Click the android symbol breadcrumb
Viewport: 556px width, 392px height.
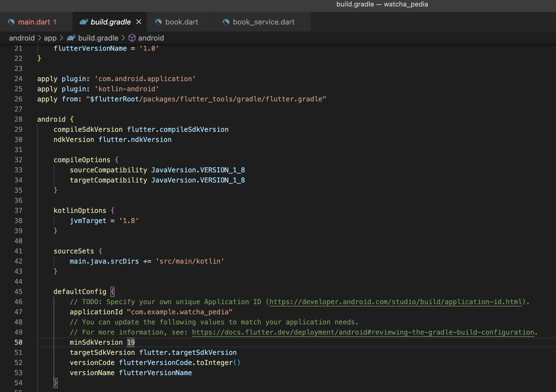coord(151,38)
